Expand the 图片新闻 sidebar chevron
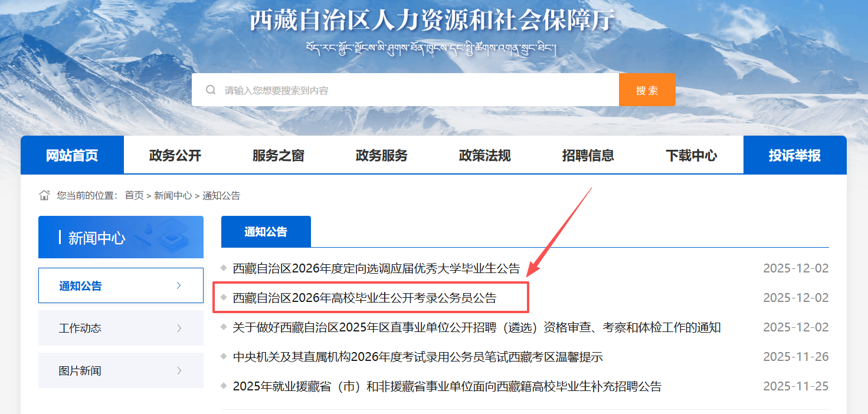Screen dimensions: 868x414 point(179,371)
